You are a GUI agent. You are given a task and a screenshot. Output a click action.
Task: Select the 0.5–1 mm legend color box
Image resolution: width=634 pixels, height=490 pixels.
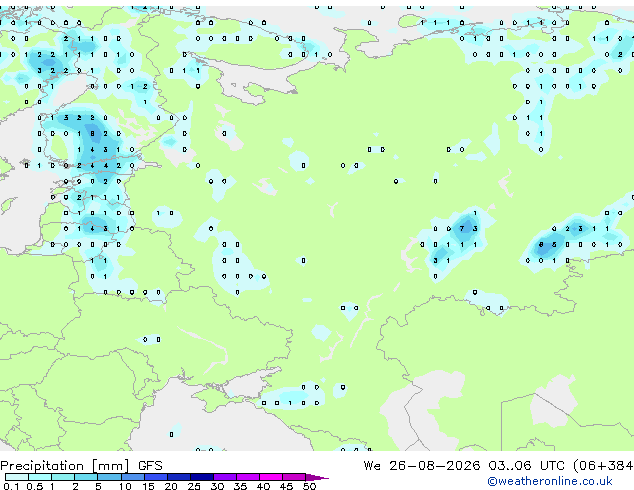coord(40,477)
